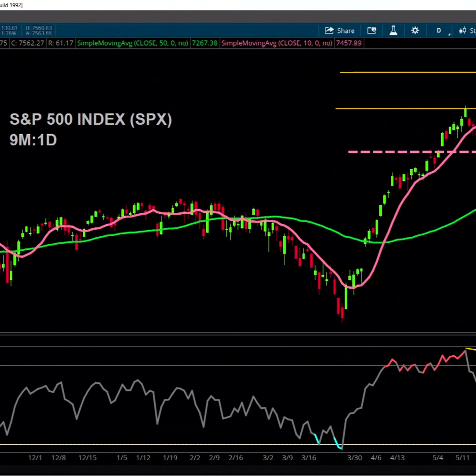Click the 1/12 date axis label
Viewport: 476px width, 476px height.
[x=143, y=458]
